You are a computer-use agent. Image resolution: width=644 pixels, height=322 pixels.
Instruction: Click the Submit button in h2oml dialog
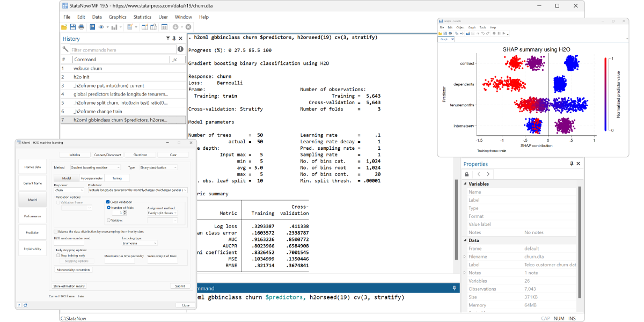pyautogui.click(x=180, y=286)
